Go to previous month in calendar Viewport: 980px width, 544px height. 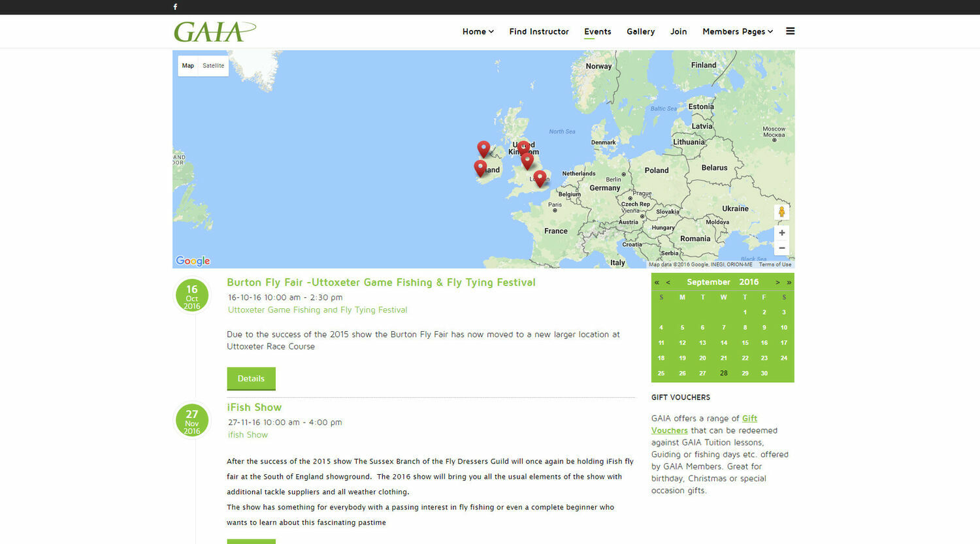[x=668, y=282]
